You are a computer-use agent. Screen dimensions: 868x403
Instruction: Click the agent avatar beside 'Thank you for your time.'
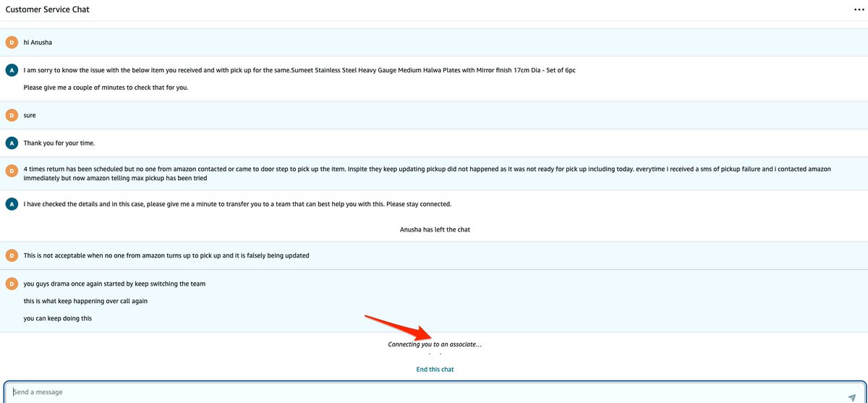(x=11, y=143)
